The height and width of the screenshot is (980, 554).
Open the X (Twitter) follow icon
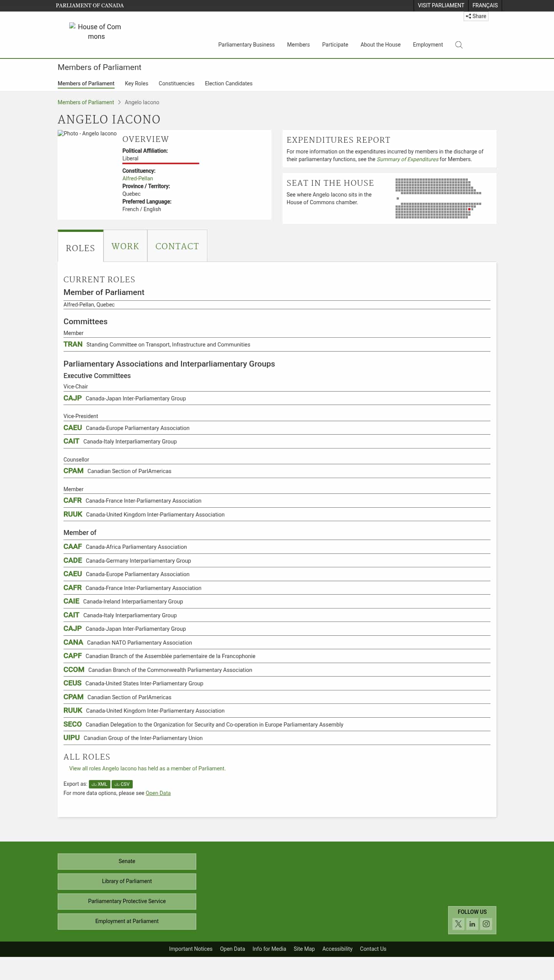point(458,924)
